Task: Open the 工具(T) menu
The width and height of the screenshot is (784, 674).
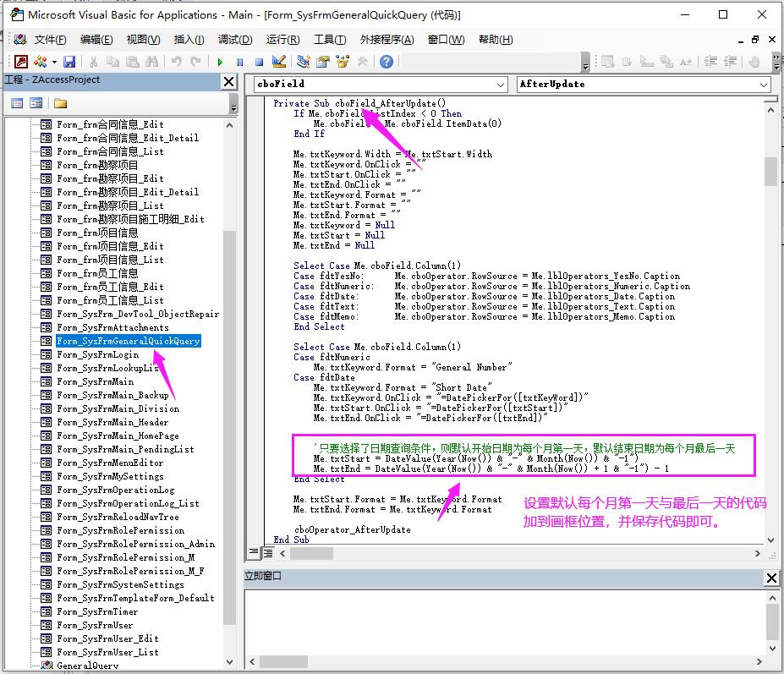Action: pyautogui.click(x=330, y=40)
